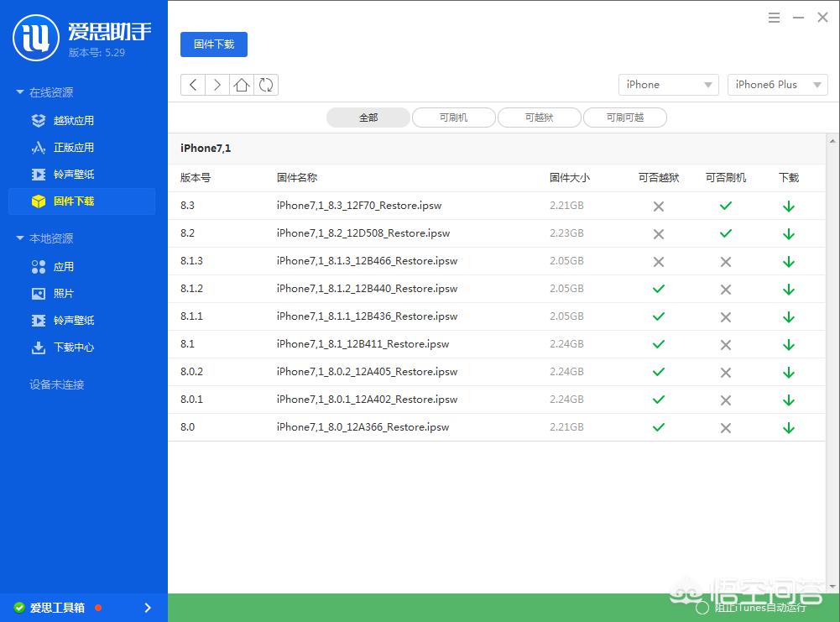Select iPhone7,1_8.3_12F70_Restore.ipsw firmware name

point(359,206)
